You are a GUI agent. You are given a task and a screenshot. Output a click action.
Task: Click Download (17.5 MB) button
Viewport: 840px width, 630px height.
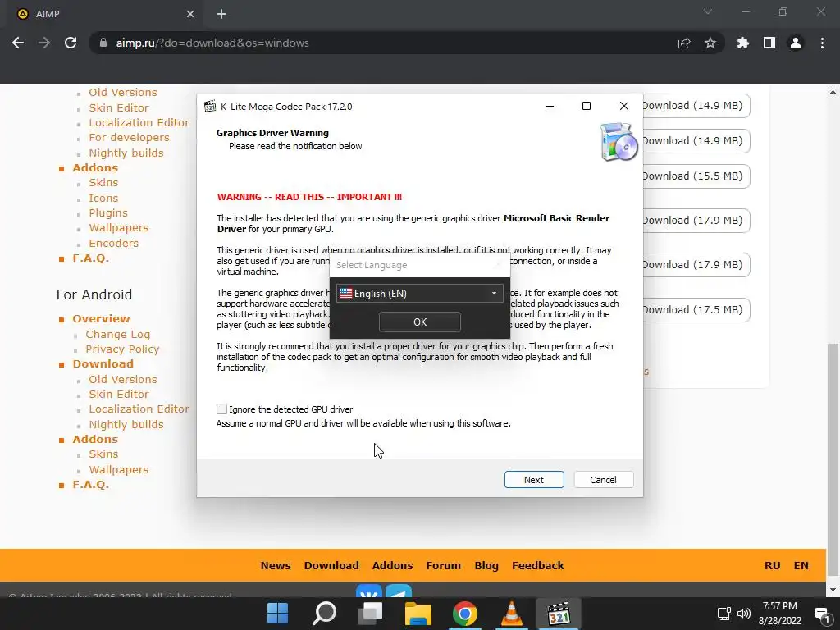(696, 309)
